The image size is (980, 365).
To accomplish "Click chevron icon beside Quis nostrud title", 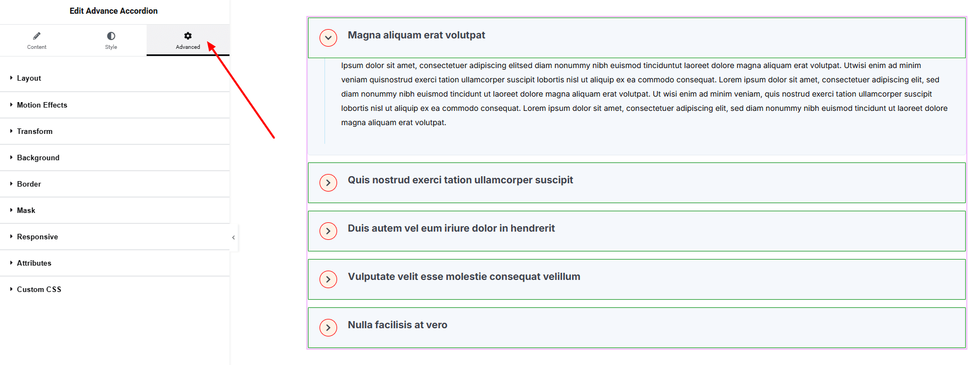I will point(328,183).
